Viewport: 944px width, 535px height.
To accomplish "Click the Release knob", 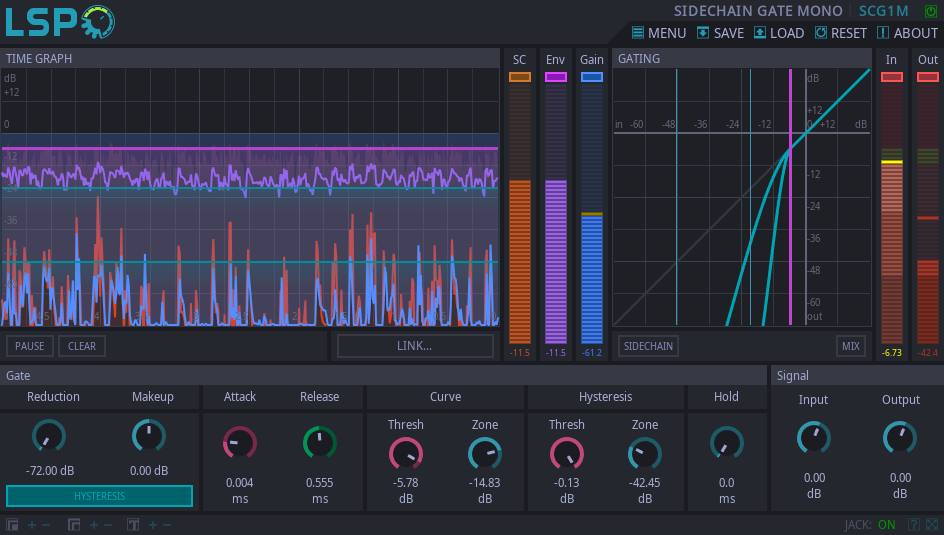I will pos(320,444).
